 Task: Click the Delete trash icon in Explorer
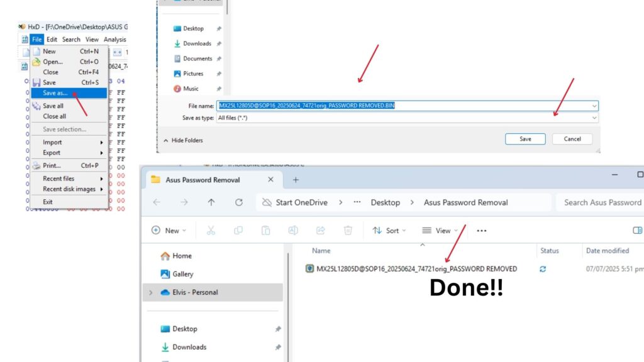pyautogui.click(x=348, y=231)
